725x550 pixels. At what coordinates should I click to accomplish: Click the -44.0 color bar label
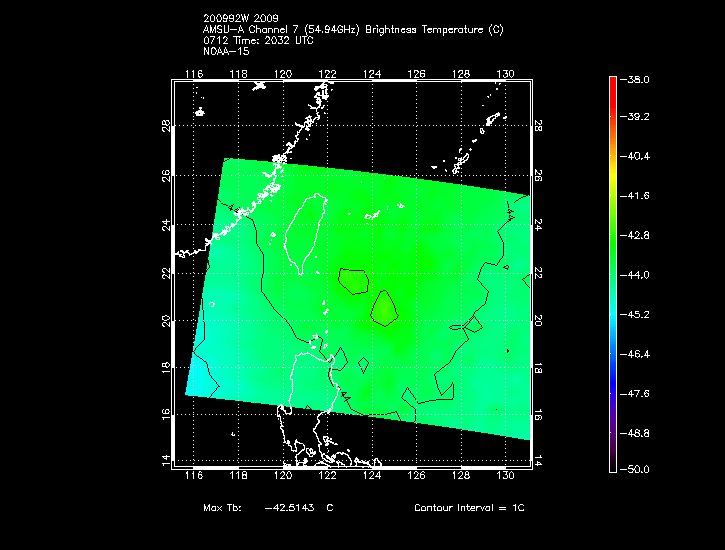click(638, 274)
